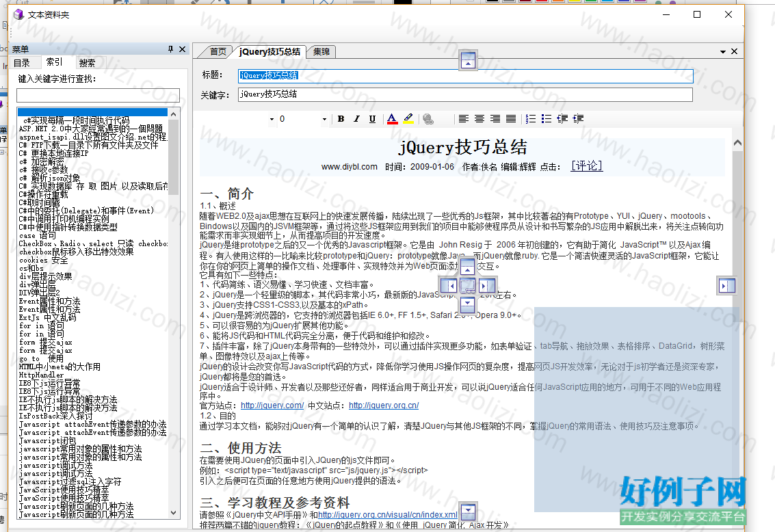Close the active document tab
The height and width of the screenshot is (532, 775).
coord(734,51)
